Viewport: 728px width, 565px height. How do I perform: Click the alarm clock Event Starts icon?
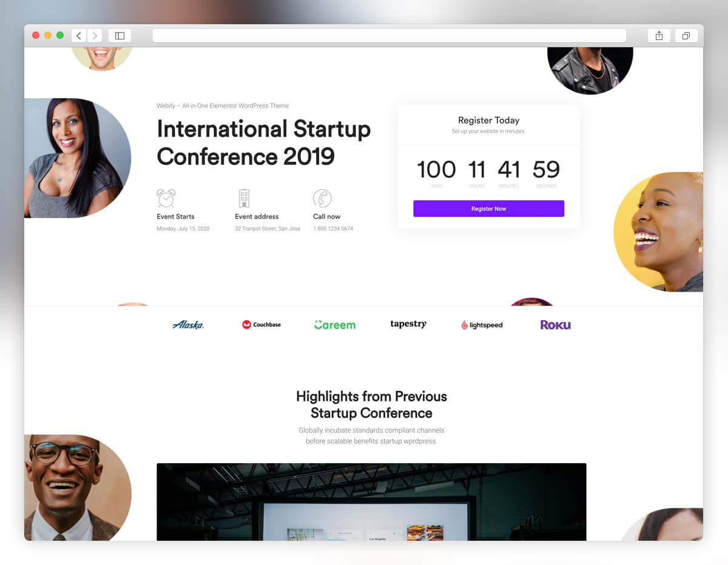[x=166, y=198]
